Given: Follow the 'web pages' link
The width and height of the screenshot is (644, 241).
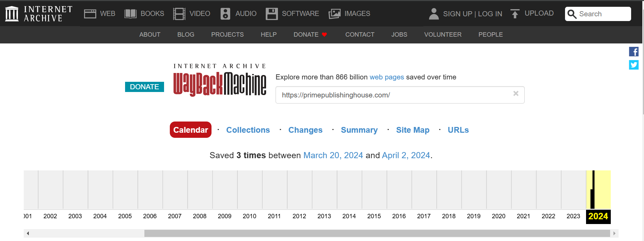Looking at the screenshot, I should coord(387,77).
